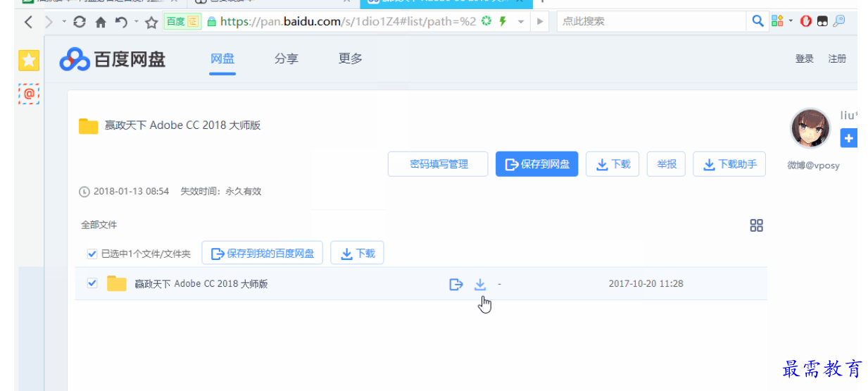Click 保存到我的百度网盘 button
Viewport: 868px width, 391px height.
pyautogui.click(x=263, y=253)
